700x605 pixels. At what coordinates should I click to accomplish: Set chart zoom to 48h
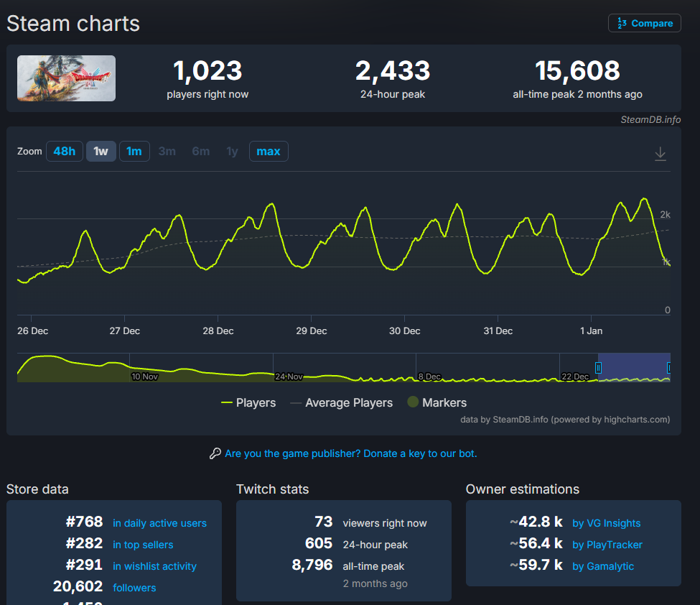tap(65, 152)
